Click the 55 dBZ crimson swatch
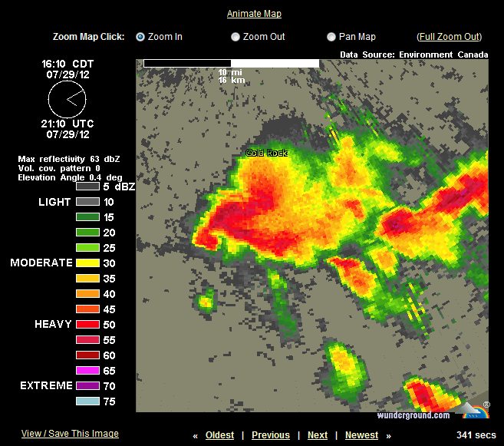The width and height of the screenshot is (504, 446). [x=87, y=340]
